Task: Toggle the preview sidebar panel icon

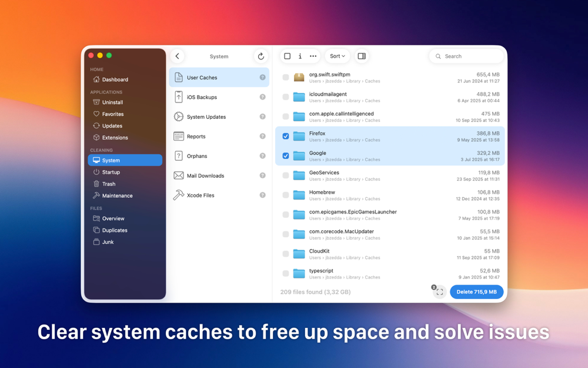Action: tap(362, 57)
